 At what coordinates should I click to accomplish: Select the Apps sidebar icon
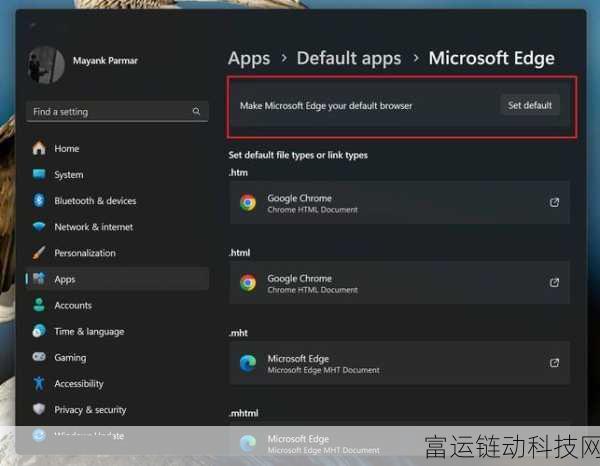pos(39,279)
